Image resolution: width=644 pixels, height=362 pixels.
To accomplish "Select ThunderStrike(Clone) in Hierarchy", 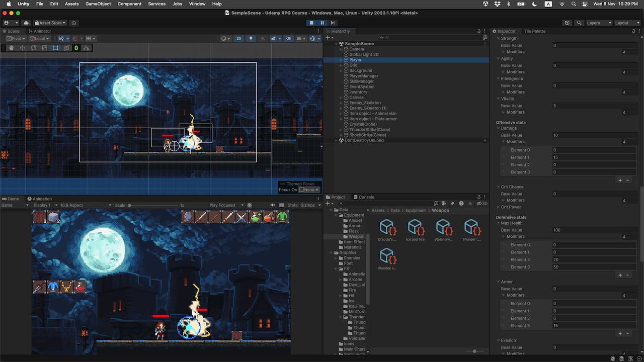I will [x=369, y=130].
